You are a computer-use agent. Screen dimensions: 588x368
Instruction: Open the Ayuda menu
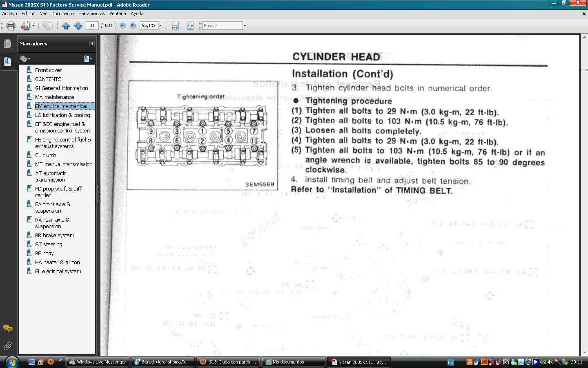pyautogui.click(x=137, y=13)
